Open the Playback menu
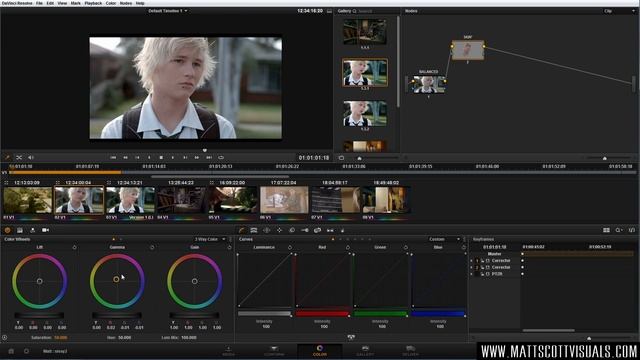The image size is (640, 360). 93,3
